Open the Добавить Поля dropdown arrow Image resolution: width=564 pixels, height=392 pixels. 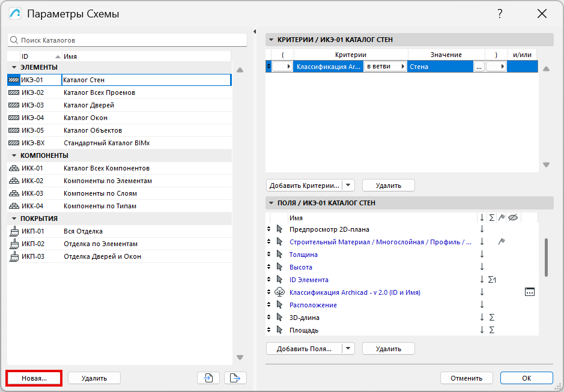coord(349,349)
